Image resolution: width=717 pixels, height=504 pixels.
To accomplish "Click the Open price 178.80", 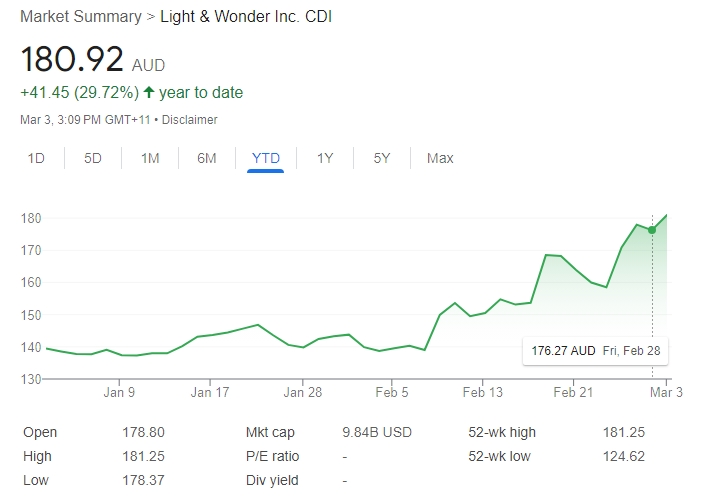I will (144, 433).
